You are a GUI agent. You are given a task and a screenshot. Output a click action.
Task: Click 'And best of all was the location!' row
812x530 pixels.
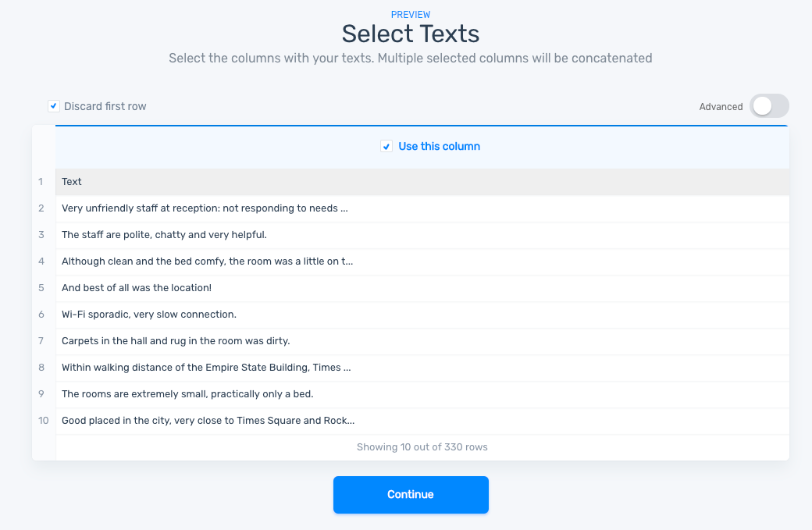(137, 288)
